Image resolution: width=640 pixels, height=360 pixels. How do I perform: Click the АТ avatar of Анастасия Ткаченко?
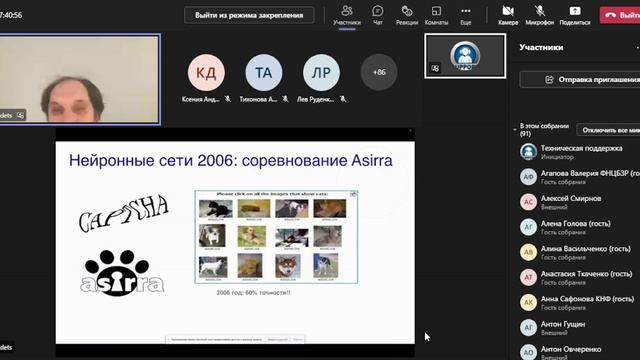pyautogui.click(x=528, y=278)
